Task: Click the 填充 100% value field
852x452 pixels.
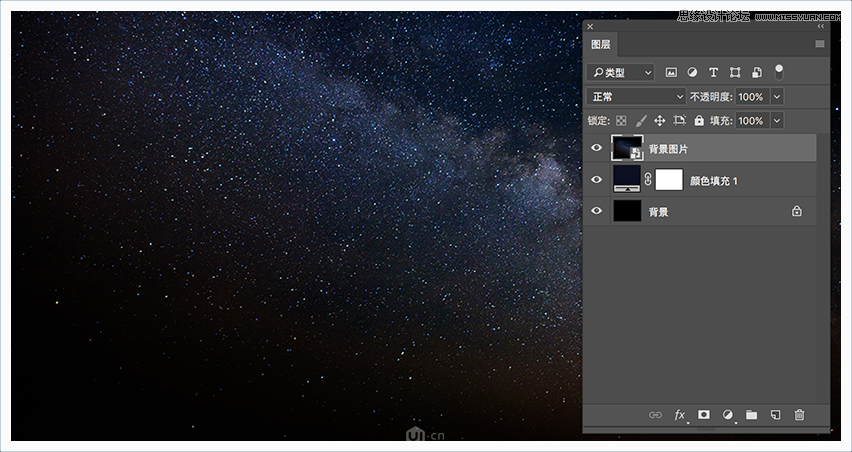Action: coord(752,121)
